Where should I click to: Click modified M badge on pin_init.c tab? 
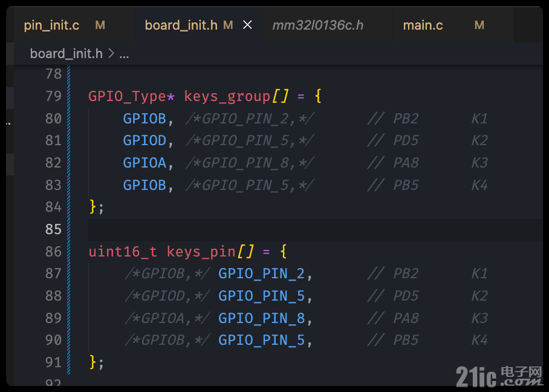[100, 25]
